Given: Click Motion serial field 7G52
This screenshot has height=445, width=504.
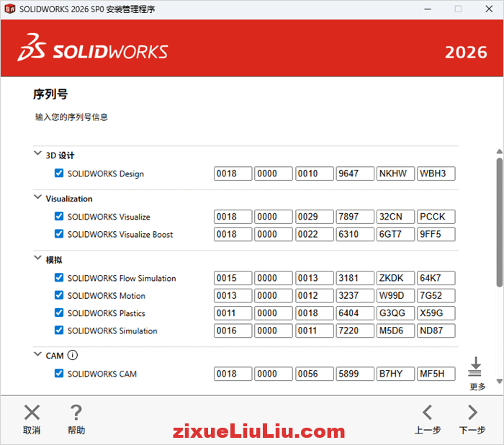Looking at the screenshot, I should (x=436, y=296).
